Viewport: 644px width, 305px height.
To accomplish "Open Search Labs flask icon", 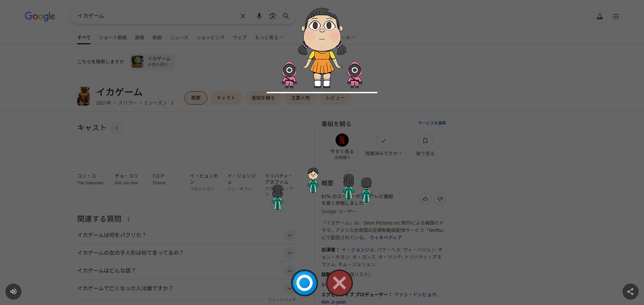I will coord(600,16).
